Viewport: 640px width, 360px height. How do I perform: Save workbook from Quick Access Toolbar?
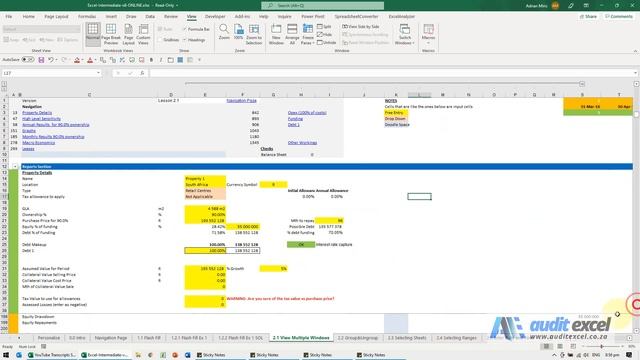coord(41,60)
